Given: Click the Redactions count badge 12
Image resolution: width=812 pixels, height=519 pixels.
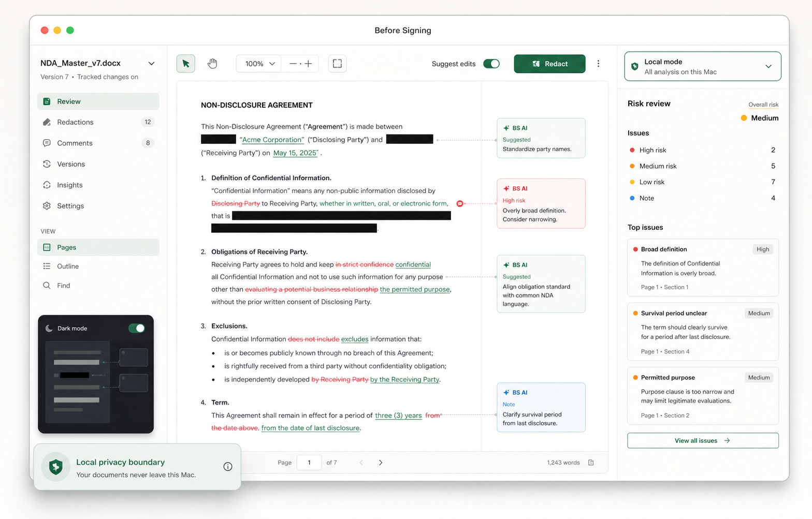Looking at the screenshot, I should coord(148,122).
